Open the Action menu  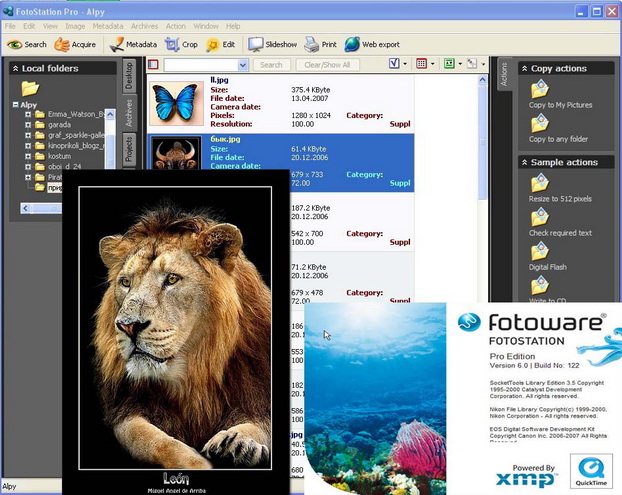[176, 26]
